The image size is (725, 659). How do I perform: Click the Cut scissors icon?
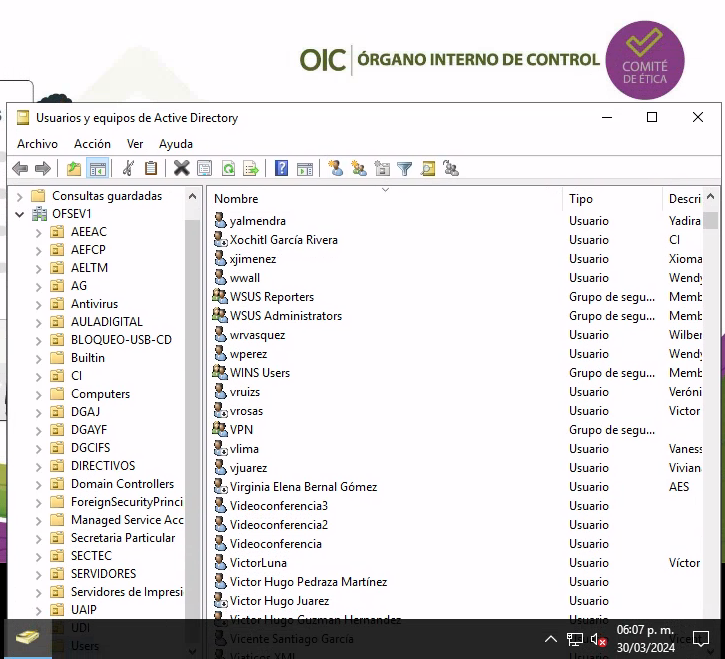(129, 168)
